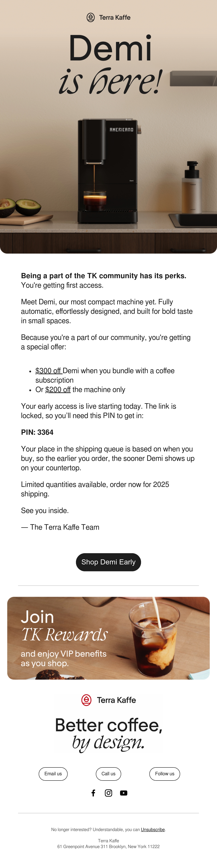217x868 pixels.
Task: Click the Terra Kaffe logo icon at top
Action: (90, 17)
